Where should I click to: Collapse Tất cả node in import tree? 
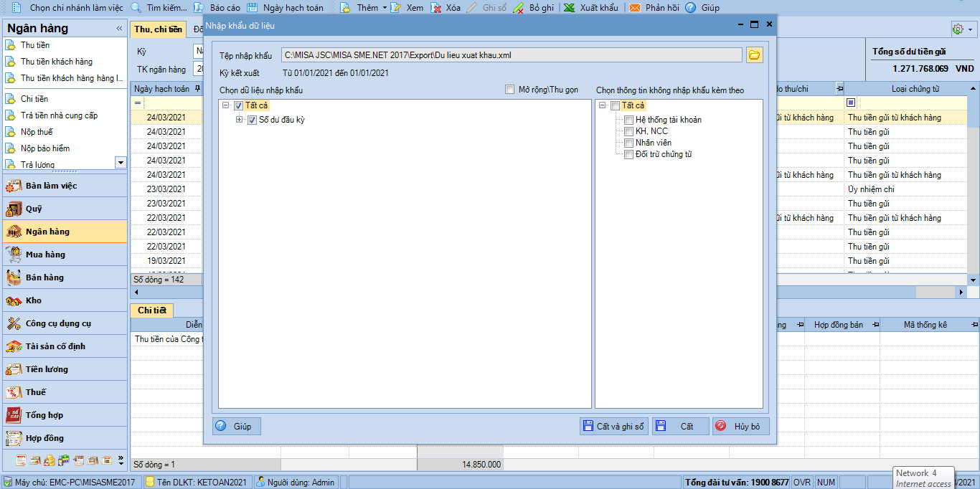226,105
